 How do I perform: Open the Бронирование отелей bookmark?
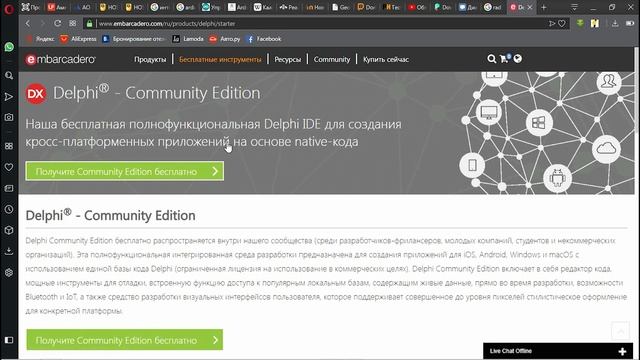pyautogui.click(x=134, y=39)
